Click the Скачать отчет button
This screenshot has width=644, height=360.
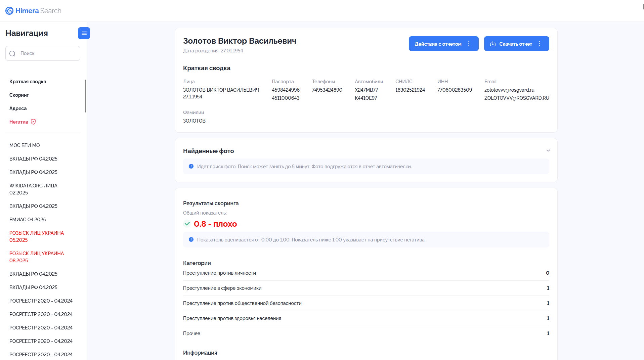point(516,44)
